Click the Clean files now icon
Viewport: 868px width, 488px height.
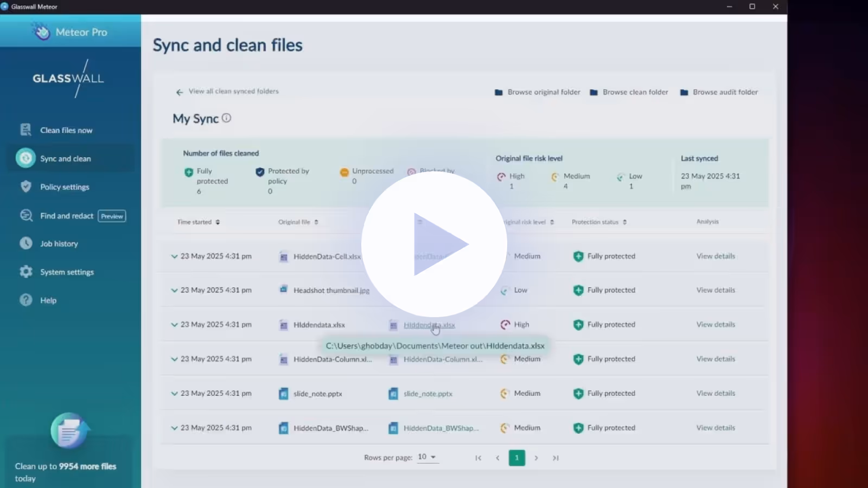pyautogui.click(x=25, y=130)
